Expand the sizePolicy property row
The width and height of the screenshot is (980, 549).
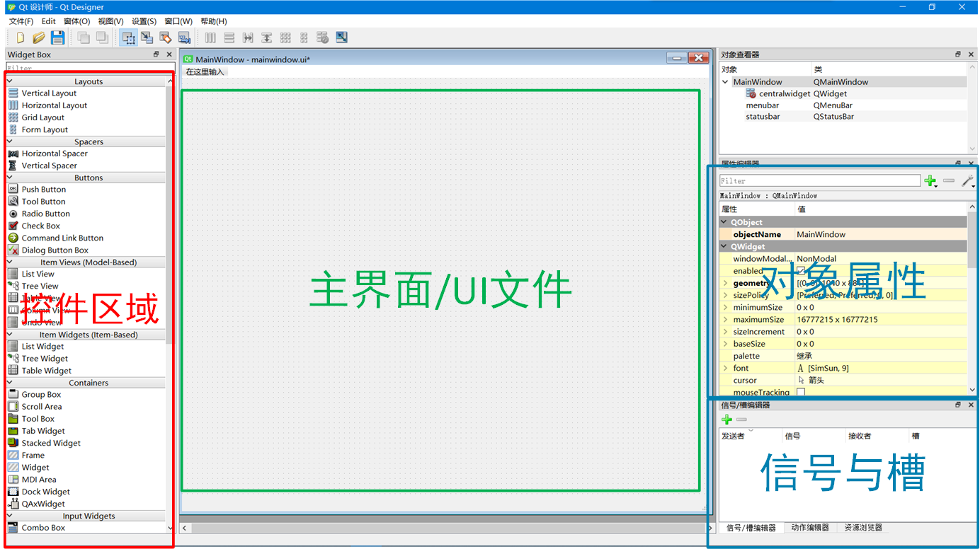[725, 295]
